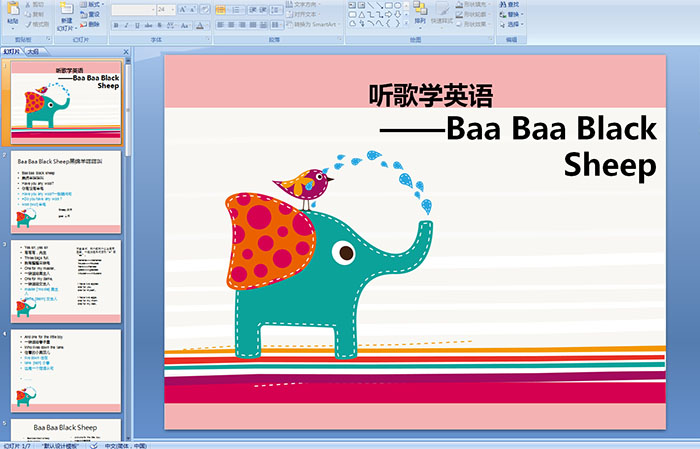Expand the shapes gallery More arrow

pos(406,23)
